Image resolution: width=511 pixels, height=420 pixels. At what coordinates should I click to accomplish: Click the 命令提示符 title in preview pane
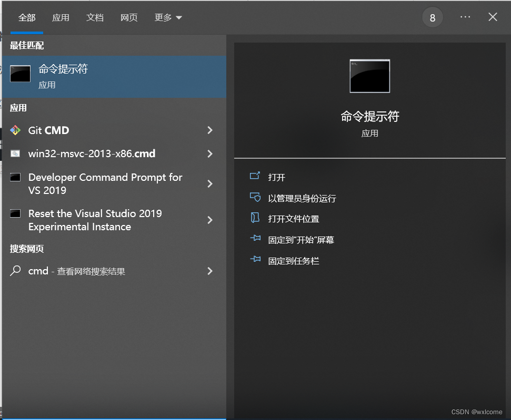[x=370, y=116]
